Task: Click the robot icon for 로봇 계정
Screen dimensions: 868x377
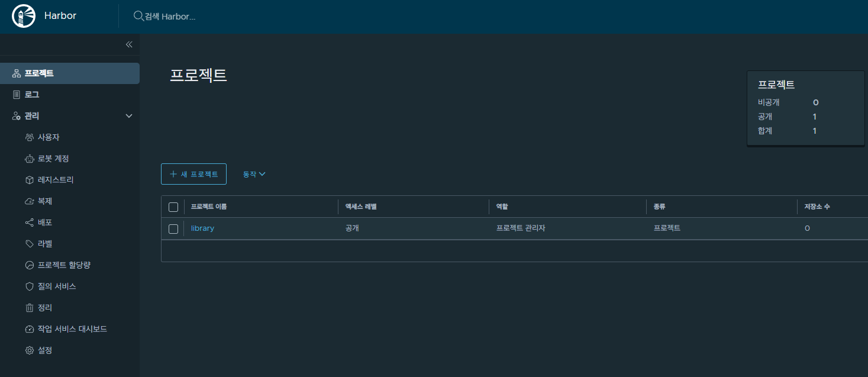Action: [30, 159]
